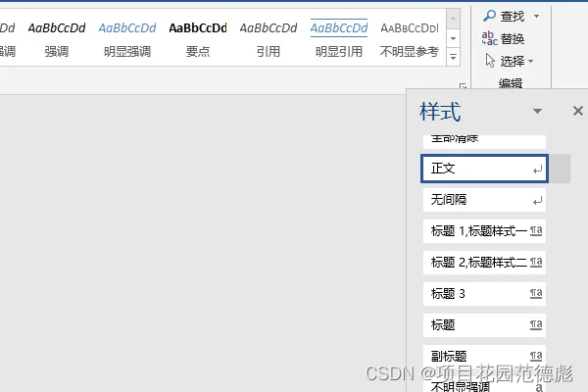The width and height of the screenshot is (588, 392).
Task: Open dropdown area beside 正文 style
Action: tap(560, 169)
